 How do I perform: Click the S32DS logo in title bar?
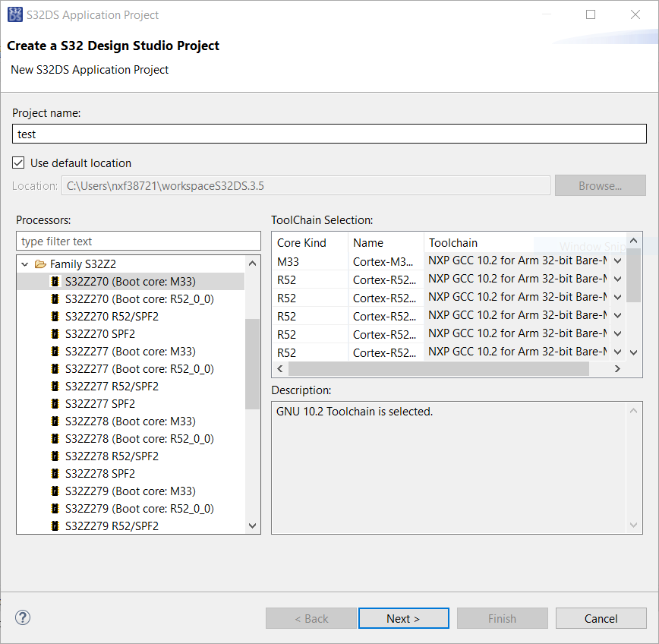click(15, 14)
